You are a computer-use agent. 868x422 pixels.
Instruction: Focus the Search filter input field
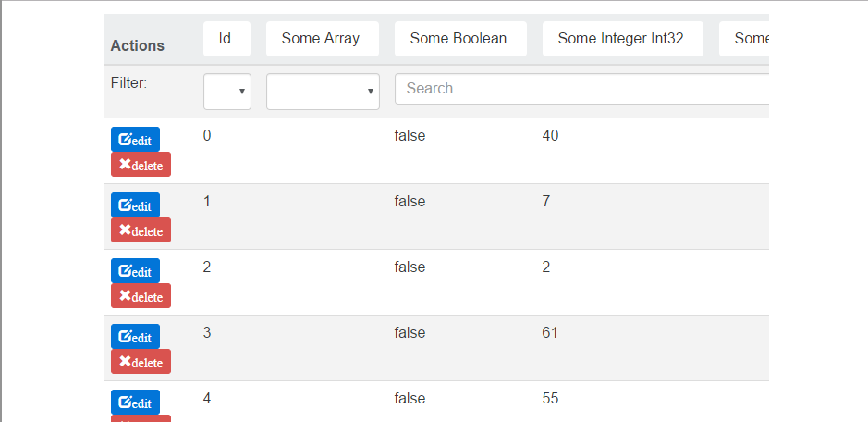581,89
